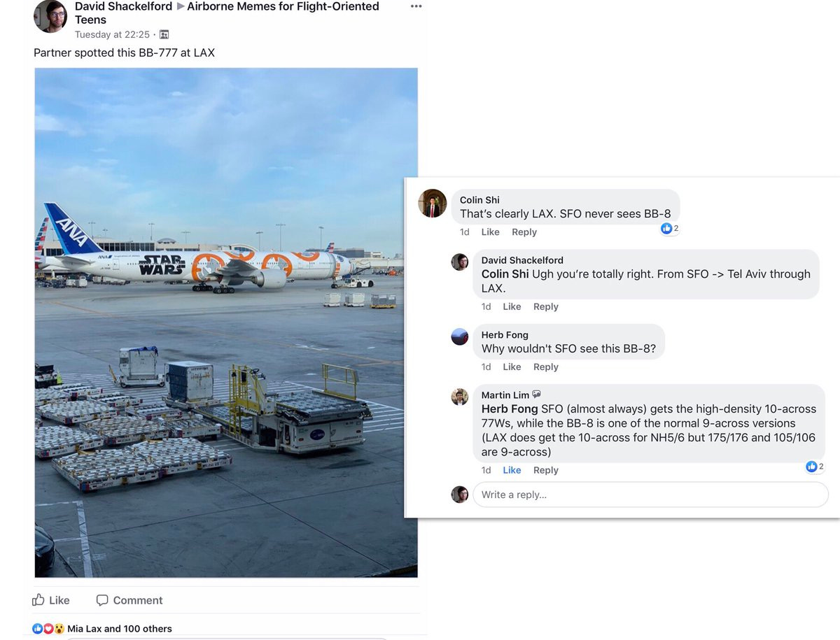Open the Star Wars ANA plane photo
Viewport: 840px width, 640px height.
coord(226,322)
